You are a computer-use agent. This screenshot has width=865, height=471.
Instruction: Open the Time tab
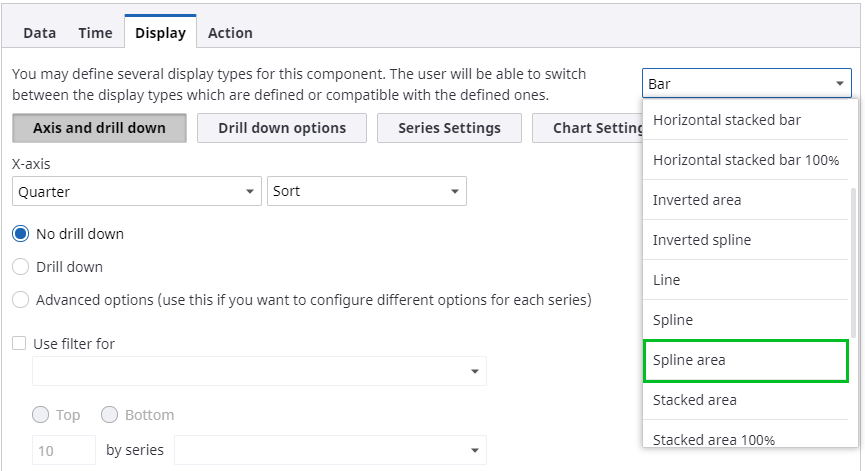click(x=95, y=33)
